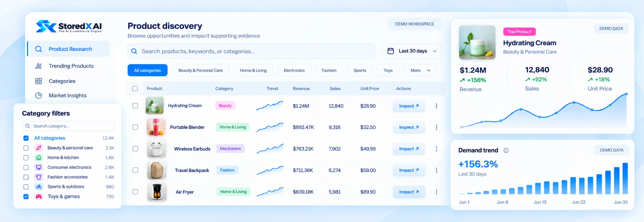This screenshot has width=644, height=222.
Task: Focus the product search input field
Action: [x=251, y=51]
